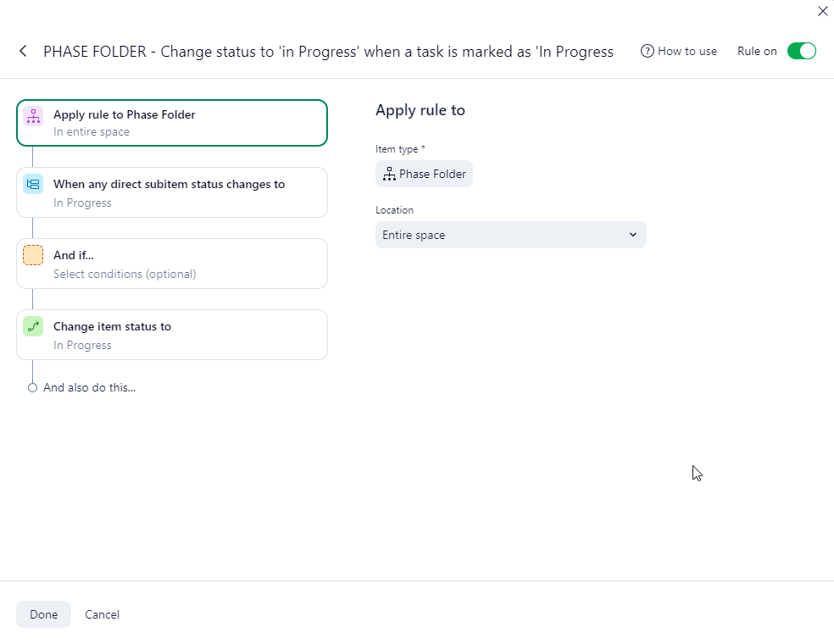This screenshot has height=644, width=834.
Task: Open the subitem status changes trigger step
Action: point(172,192)
